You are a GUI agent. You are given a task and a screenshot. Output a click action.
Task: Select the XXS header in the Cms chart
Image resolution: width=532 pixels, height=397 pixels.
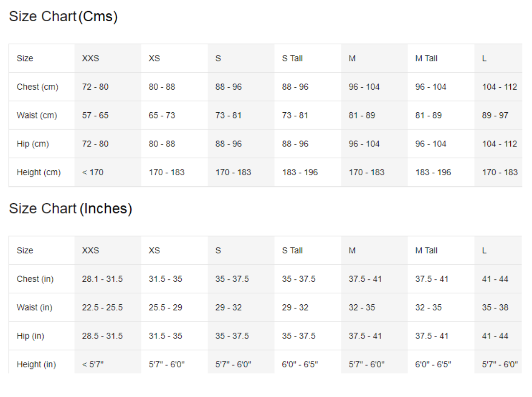click(x=90, y=58)
